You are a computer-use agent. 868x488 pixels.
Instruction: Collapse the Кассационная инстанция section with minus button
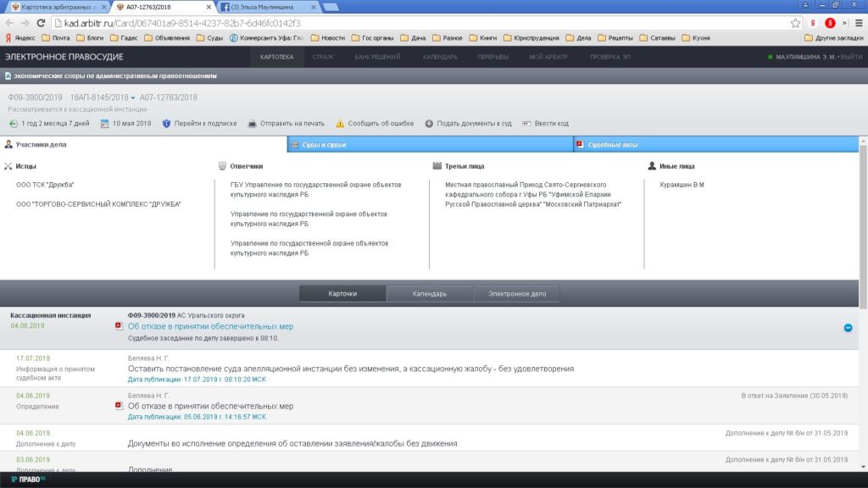(x=848, y=328)
